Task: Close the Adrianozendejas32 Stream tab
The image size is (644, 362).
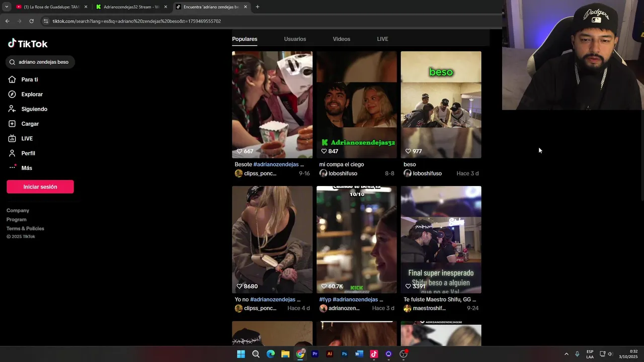Action: [166, 7]
